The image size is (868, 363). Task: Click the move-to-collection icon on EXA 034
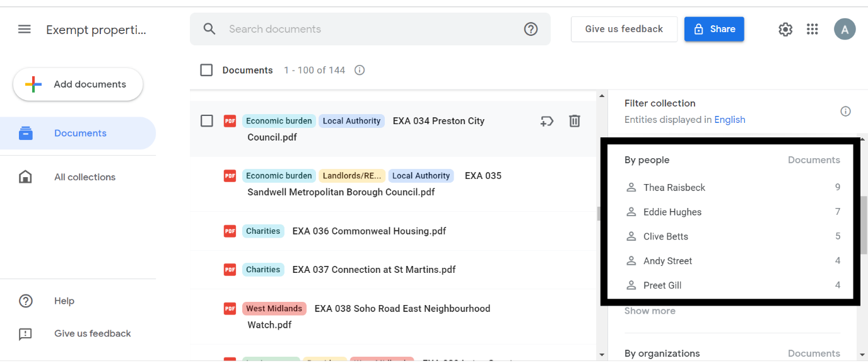point(546,121)
